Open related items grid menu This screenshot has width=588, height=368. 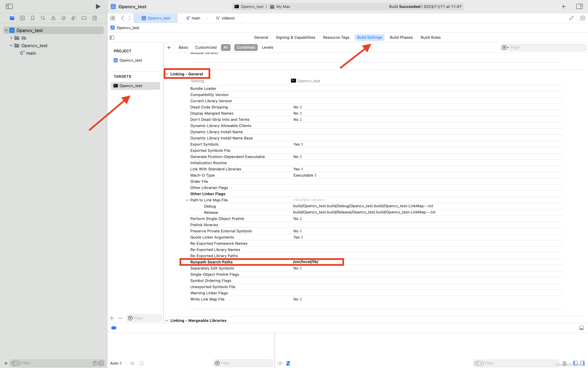(x=113, y=18)
